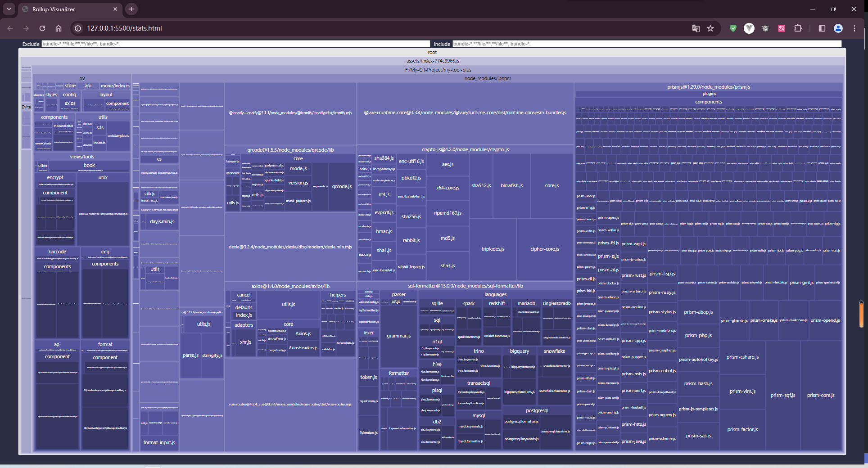Click the Home button in toolbar
The height and width of the screenshot is (468, 868).
click(59, 28)
